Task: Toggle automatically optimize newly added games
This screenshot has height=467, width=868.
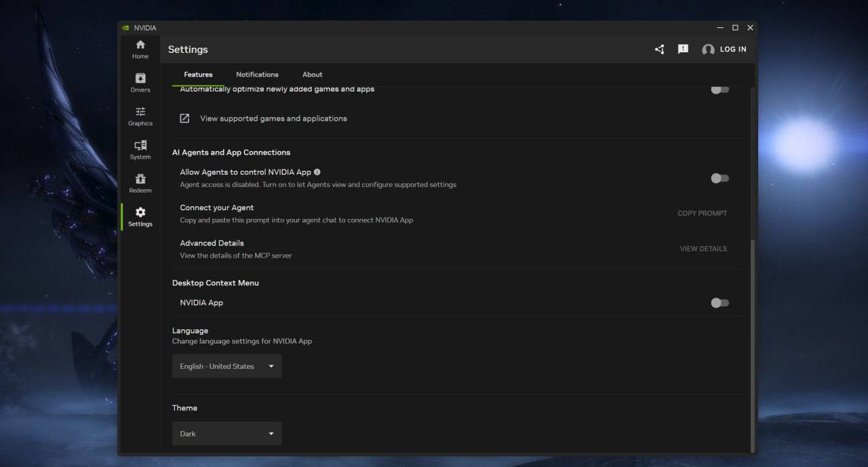Action: (719, 89)
